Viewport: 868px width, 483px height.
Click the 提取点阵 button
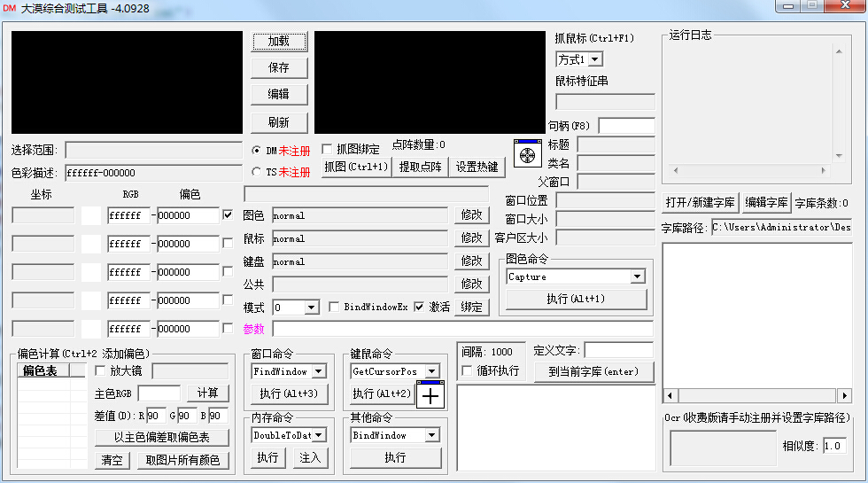[x=421, y=167]
